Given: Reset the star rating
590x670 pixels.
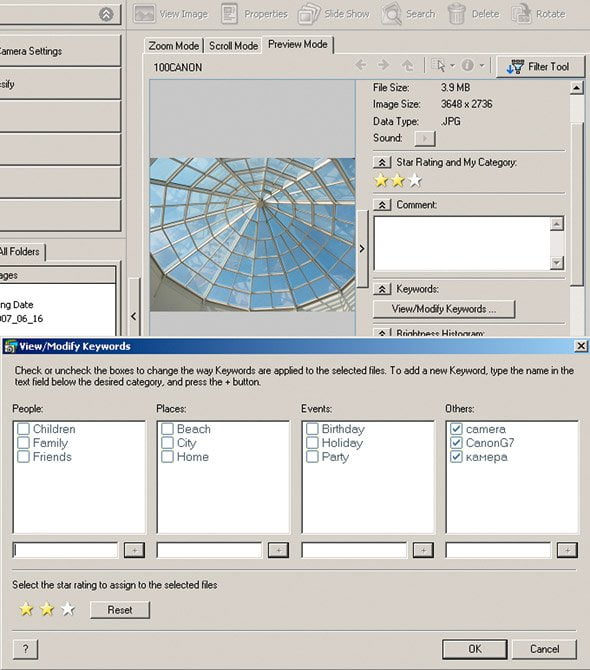Looking at the screenshot, I should pos(120,610).
